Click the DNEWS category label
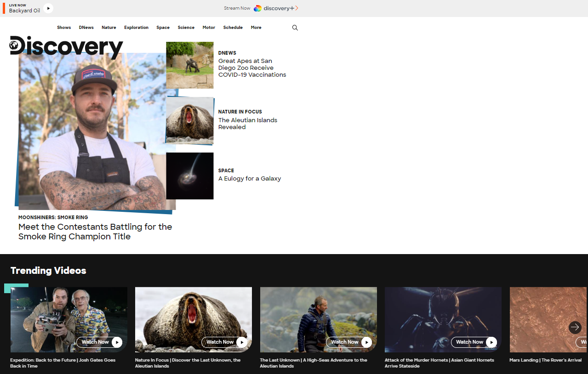Screen dimensions: 588x374 tap(227, 53)
